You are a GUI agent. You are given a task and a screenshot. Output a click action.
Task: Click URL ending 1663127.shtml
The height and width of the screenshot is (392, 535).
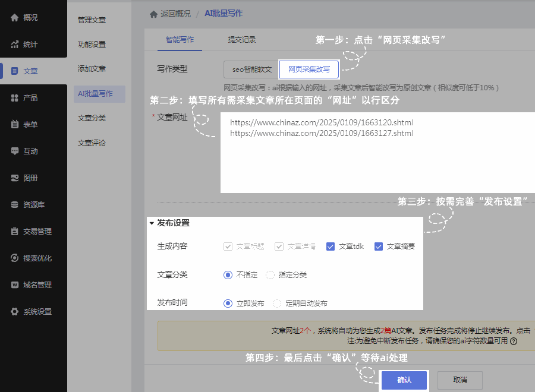[322, 133]
